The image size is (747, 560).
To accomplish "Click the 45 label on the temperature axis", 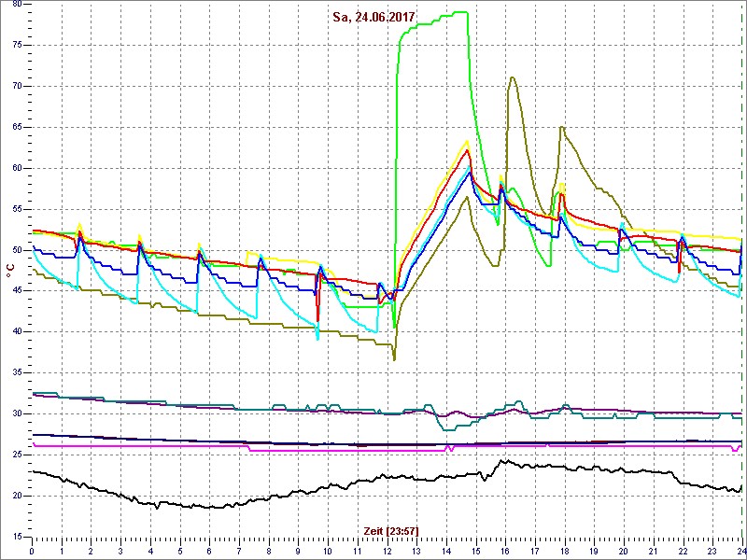I will coord(17,291).
